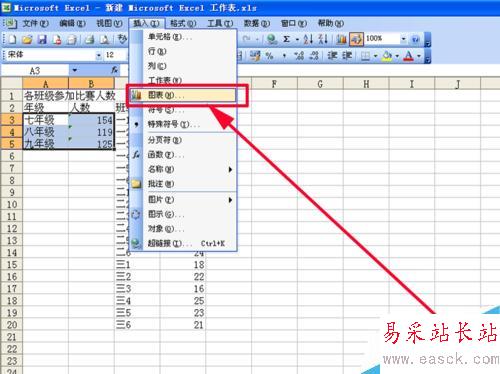Screen dimensions: 500x374
Task: Click the Font Color letter A
Action: 408,56
